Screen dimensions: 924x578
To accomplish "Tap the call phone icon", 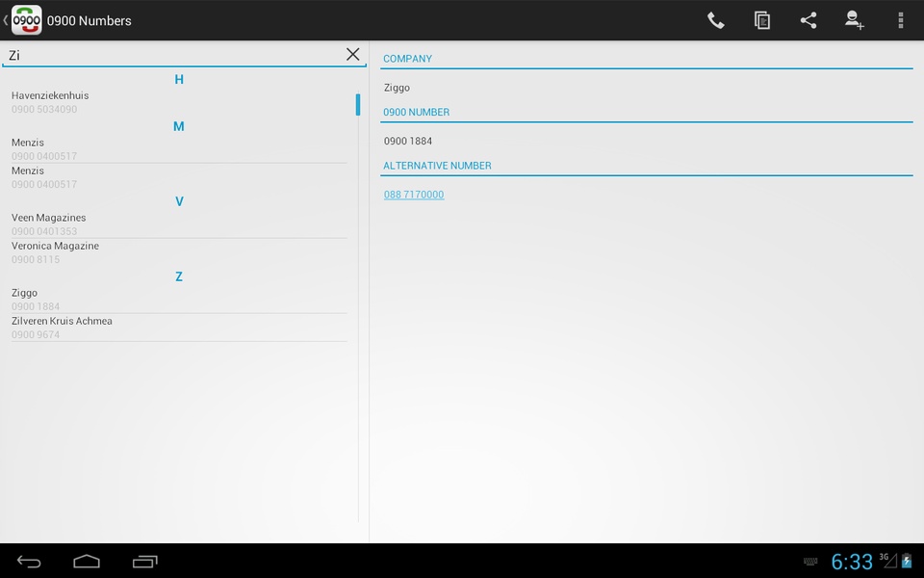I will pyautogui.click(x=715, y=20).
